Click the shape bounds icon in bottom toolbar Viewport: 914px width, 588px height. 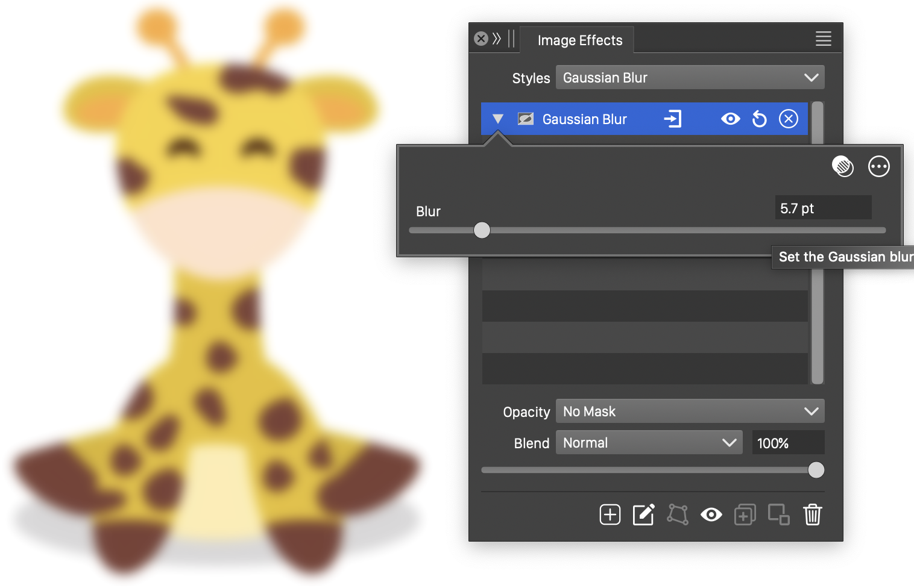678,515
